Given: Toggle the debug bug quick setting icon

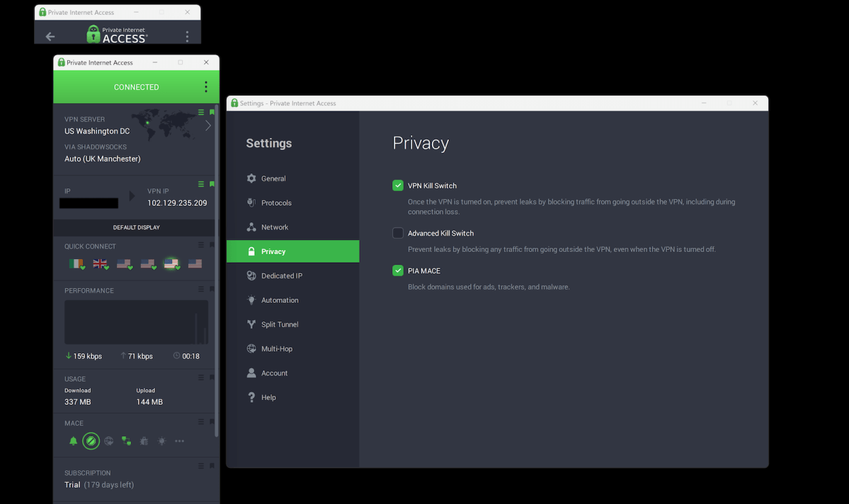Looking at the screenshot, I should point(144,441).
